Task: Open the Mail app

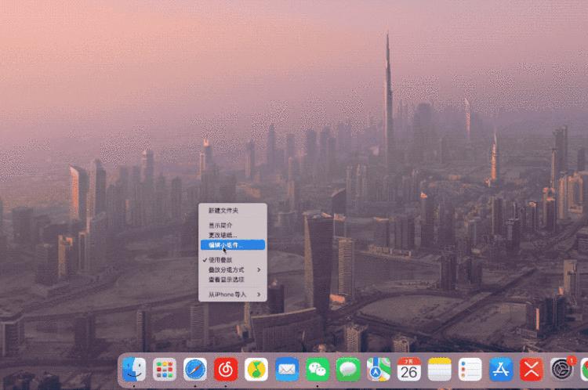Action: pos(287,370)
